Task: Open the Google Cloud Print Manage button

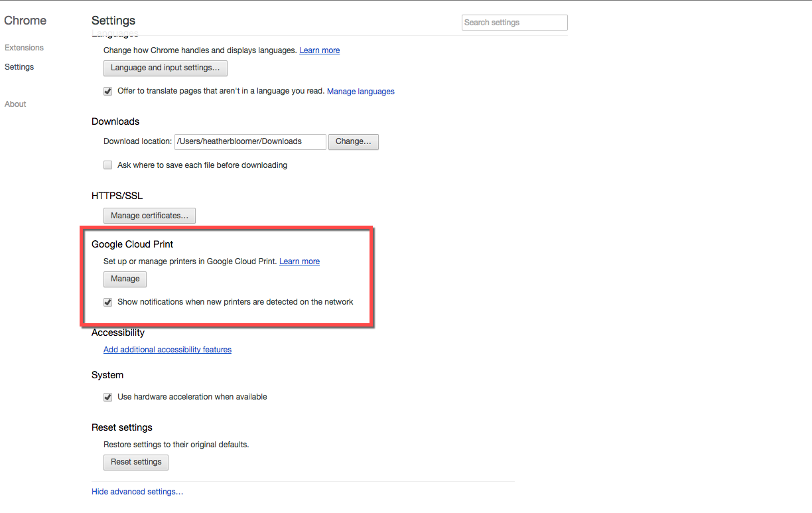Action: point(125,279)
